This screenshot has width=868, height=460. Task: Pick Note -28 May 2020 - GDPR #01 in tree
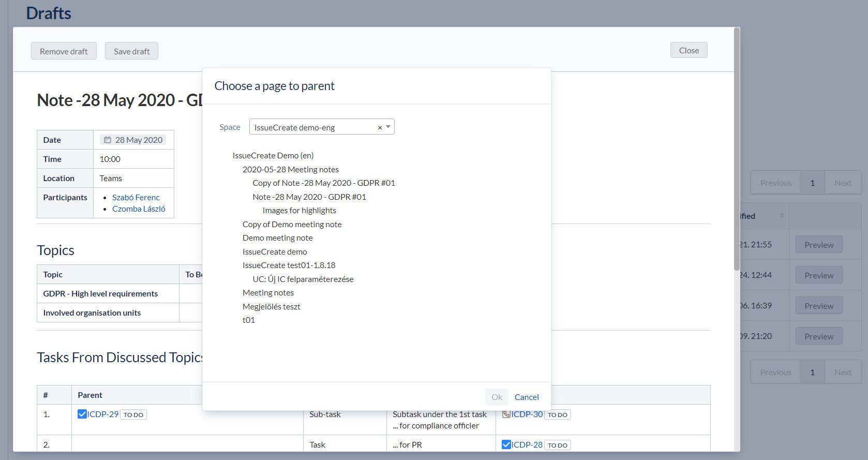click(309, 197)
